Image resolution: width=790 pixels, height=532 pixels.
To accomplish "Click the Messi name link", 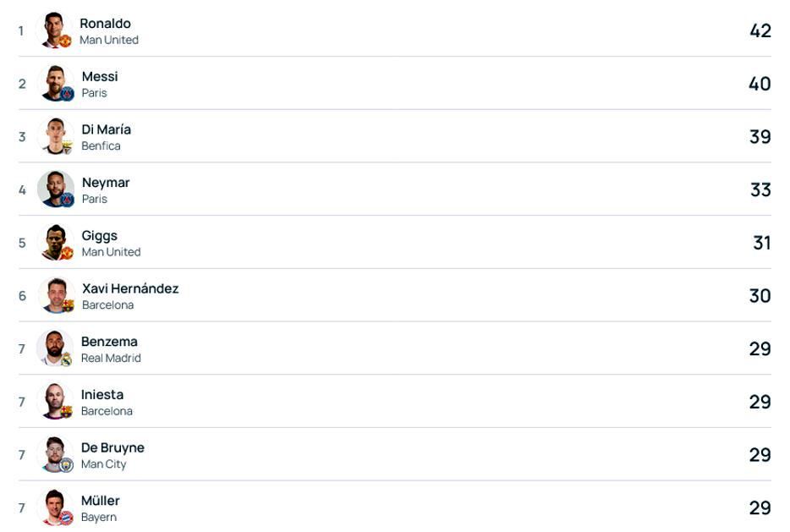I will [x=100, y=77].
